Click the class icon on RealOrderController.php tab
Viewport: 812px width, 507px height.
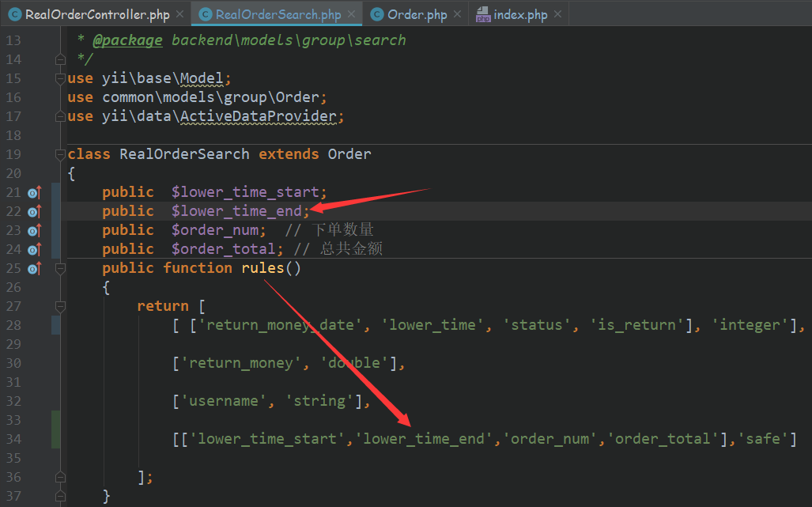tap(16, 14)
